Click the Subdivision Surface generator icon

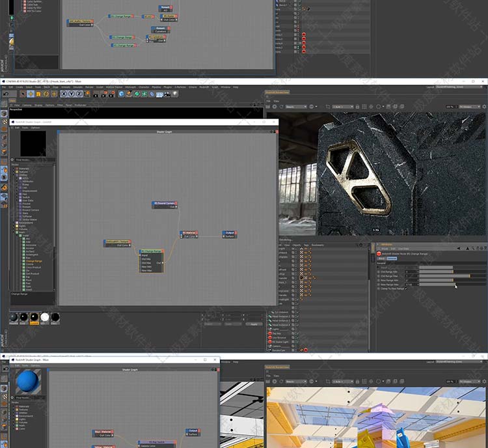(x=137, y=94)
